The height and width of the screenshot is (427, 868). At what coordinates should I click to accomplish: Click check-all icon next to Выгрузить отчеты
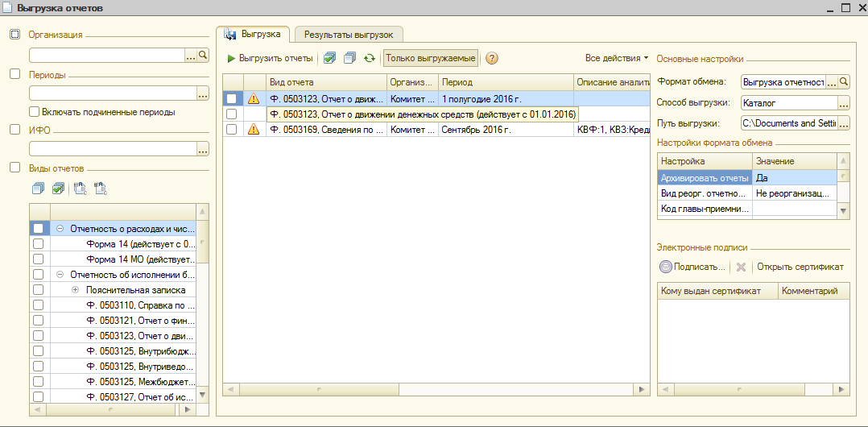tap(329, 58)
